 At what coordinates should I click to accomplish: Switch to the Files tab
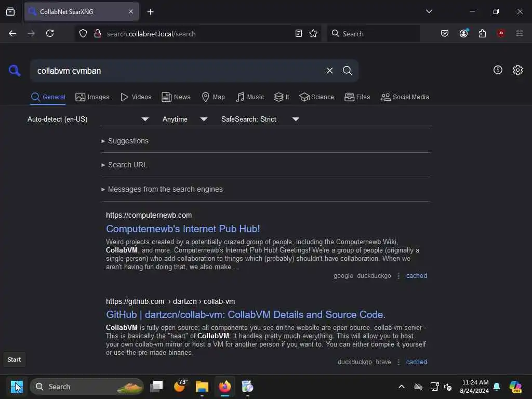357,97
